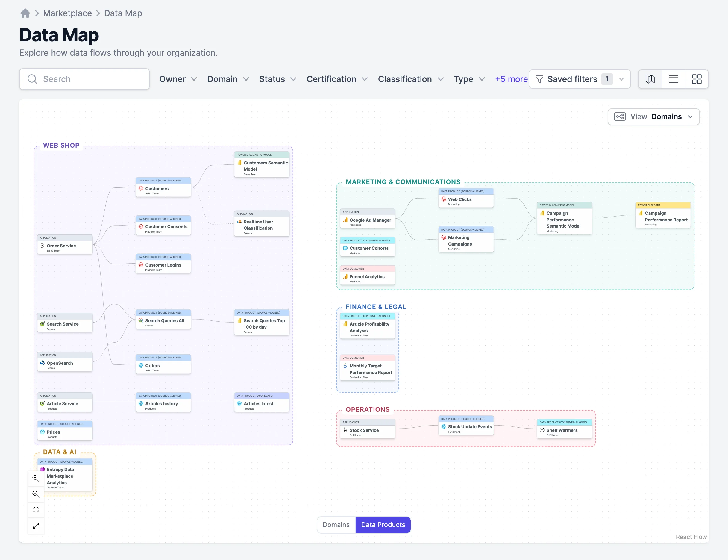Select the Campaign Performance Report node
This screenshot has height=560, width=728.
click(x=663, y=215)
